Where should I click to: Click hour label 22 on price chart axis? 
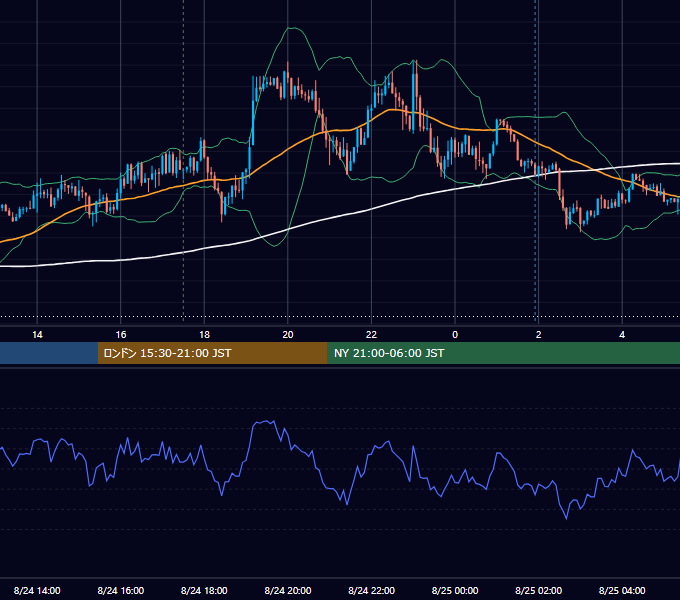371,335
